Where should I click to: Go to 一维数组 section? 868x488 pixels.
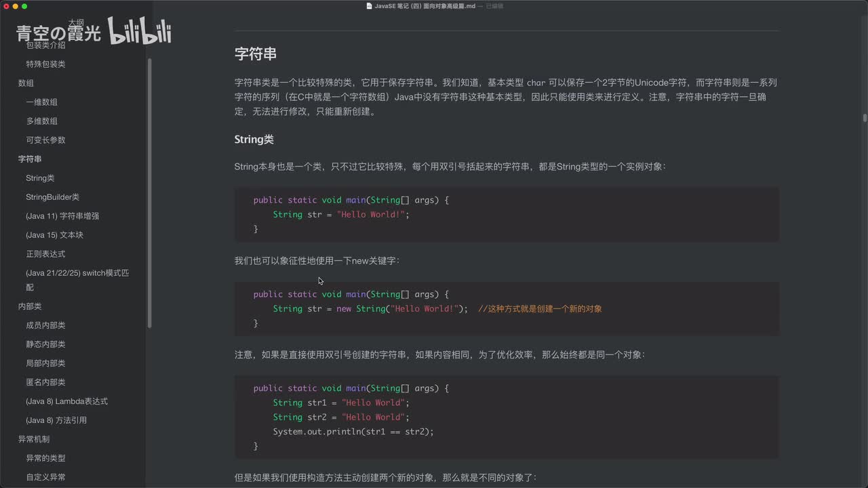(41, 102)
